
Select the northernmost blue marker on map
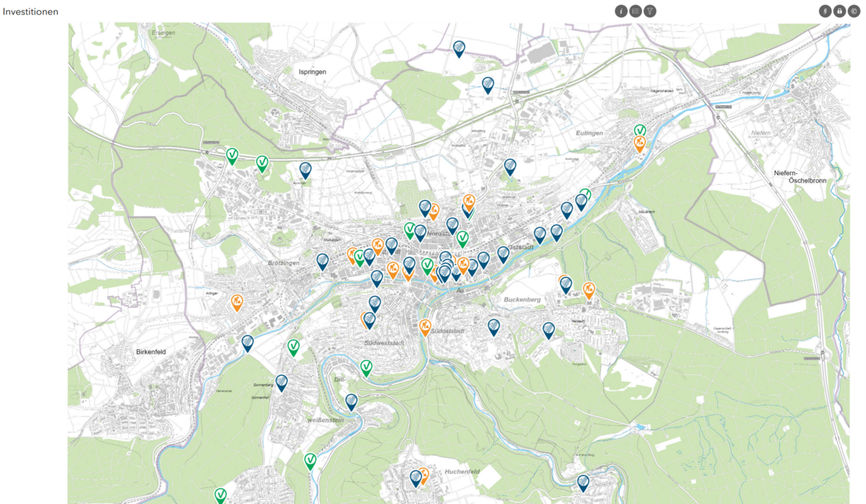tap(459, 47)
